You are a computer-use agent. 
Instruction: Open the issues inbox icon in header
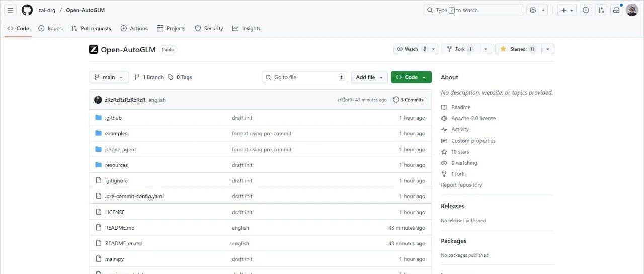pyautogui.click(x=586, y=10)
